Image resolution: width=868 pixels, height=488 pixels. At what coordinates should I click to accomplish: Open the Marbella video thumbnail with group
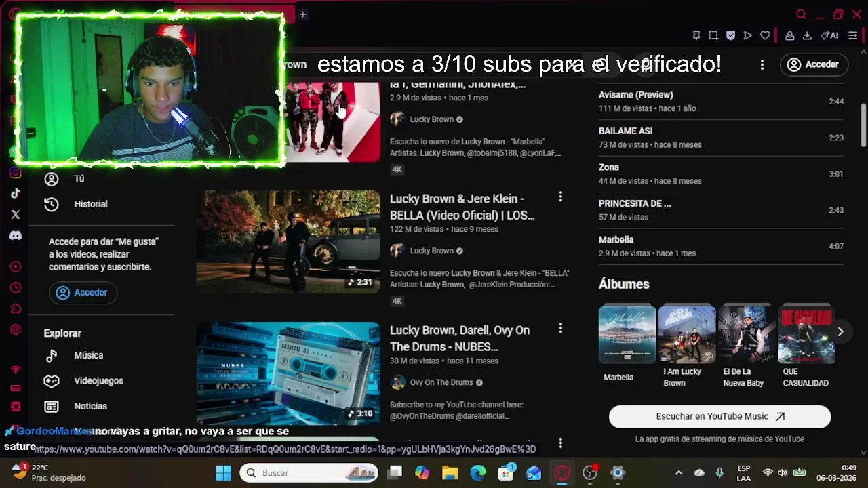coord(332,122)
